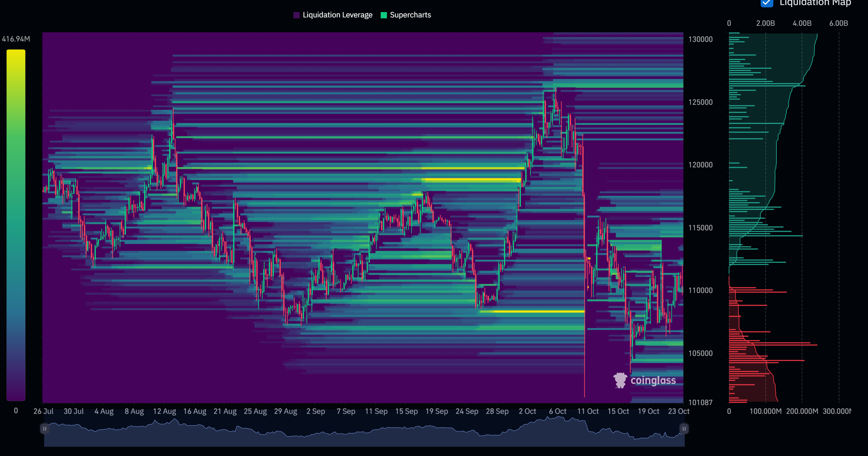
Task: Click the Supercharts legend label
Action: point(410,15)
